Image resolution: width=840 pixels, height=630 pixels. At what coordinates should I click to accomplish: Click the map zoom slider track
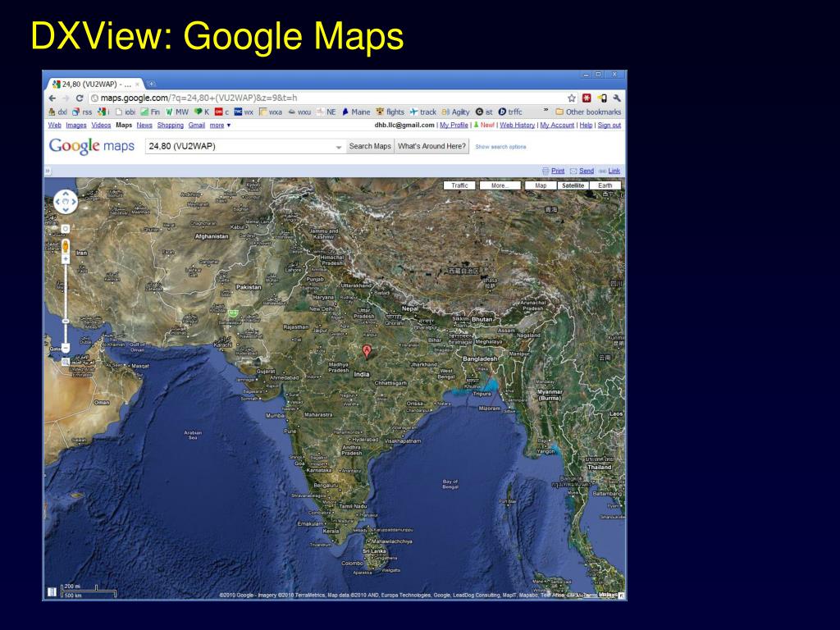66,304
